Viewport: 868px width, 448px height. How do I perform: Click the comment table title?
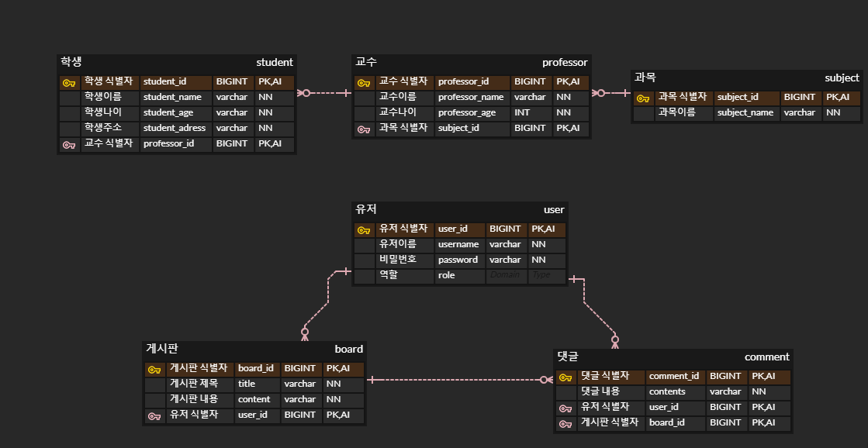[x=766, y=357]
